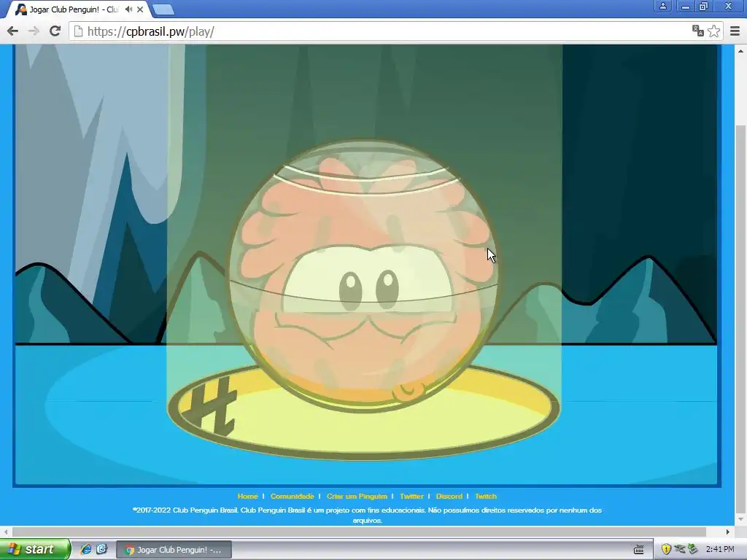Viewport: 747px width, 560px height.
Task: Reload the page with the refresh icon
Action: tap(55, 31)
